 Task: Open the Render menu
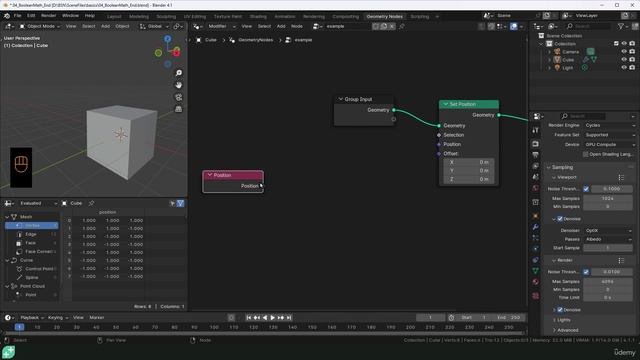coord(49,16)
